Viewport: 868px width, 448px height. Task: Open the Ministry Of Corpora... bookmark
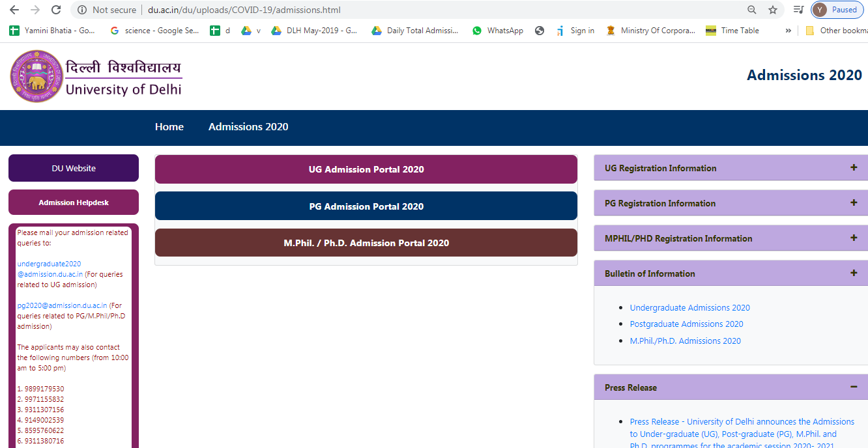(650, 31)
